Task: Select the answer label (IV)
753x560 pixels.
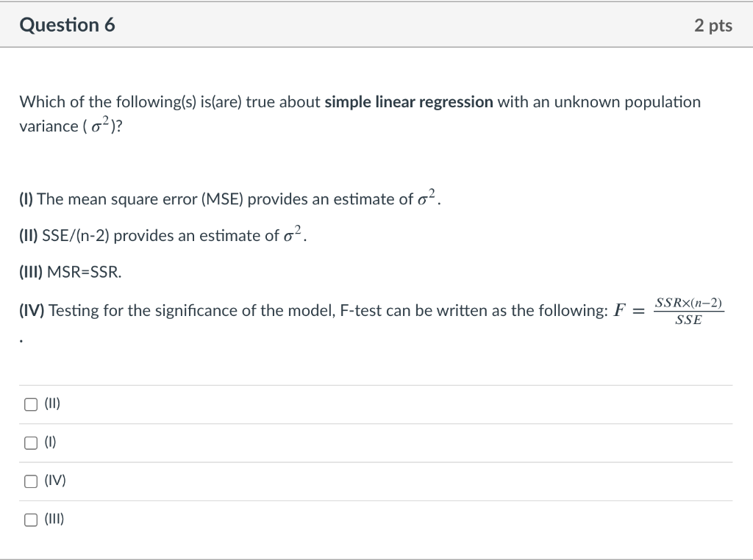Action: point(54,480)
